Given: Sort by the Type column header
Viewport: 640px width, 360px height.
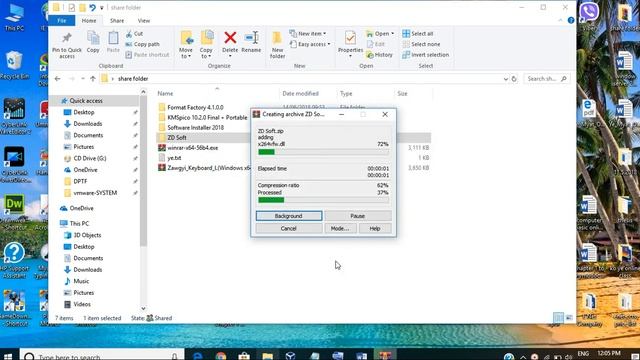Looking at the screenshot, I should coord(346,93).
